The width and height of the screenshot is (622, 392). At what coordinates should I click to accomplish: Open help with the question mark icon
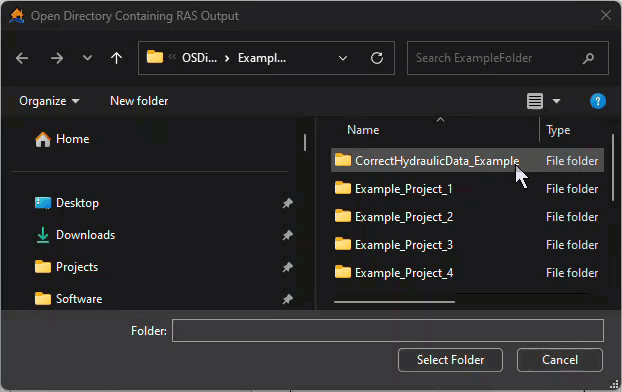pyautogui.click(x=598, y=101)
